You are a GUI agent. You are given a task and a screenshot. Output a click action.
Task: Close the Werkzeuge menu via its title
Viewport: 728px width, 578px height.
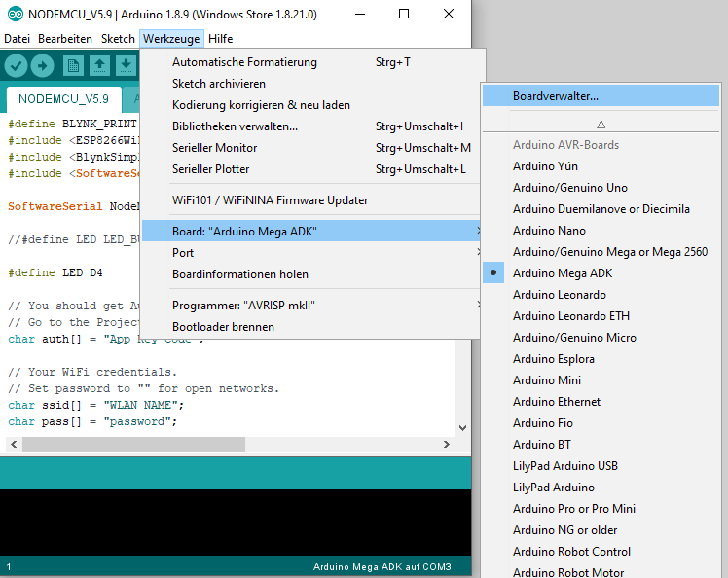tap(171, 39)
